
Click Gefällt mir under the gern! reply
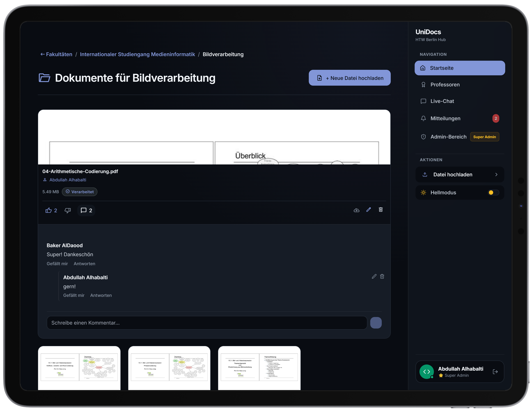(x=74, y=295)
